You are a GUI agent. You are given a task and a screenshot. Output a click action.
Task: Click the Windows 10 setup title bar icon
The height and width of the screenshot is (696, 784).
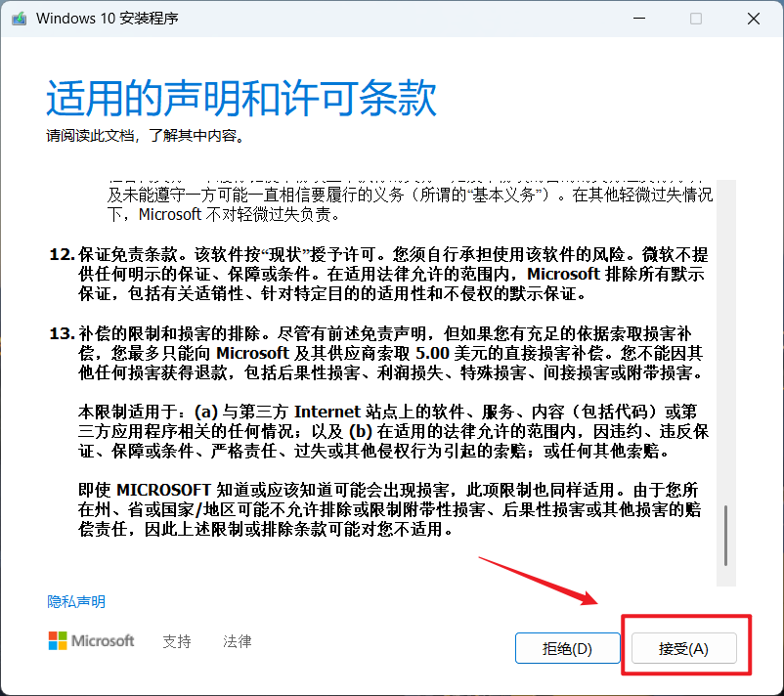click(20, 19)
